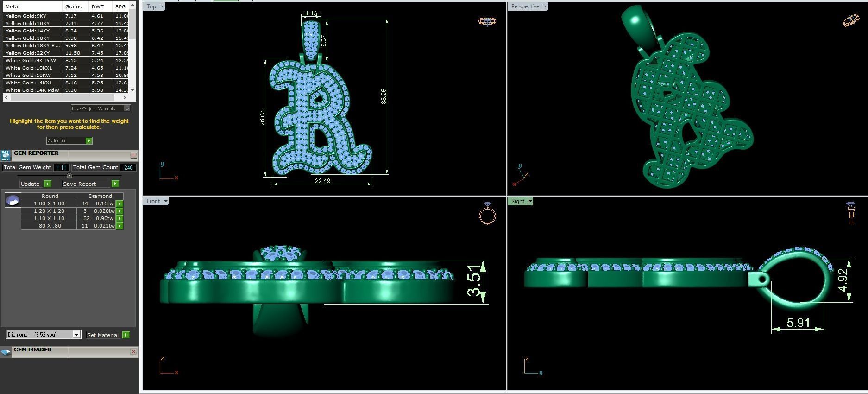Screen dimensions: 868x394
Task: Click the Front view orientation ring icon
Action: click(487, 214)
